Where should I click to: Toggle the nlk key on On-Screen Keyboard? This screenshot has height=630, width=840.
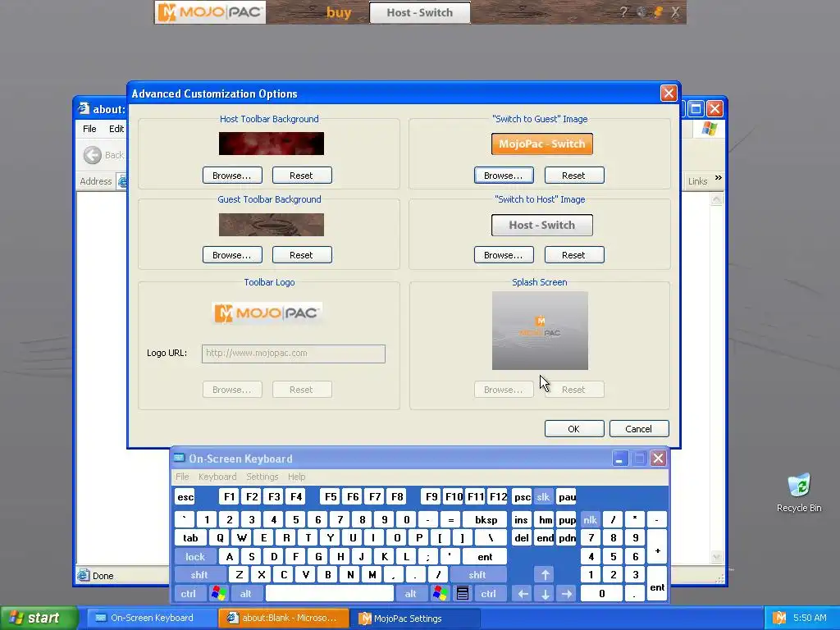590,519
